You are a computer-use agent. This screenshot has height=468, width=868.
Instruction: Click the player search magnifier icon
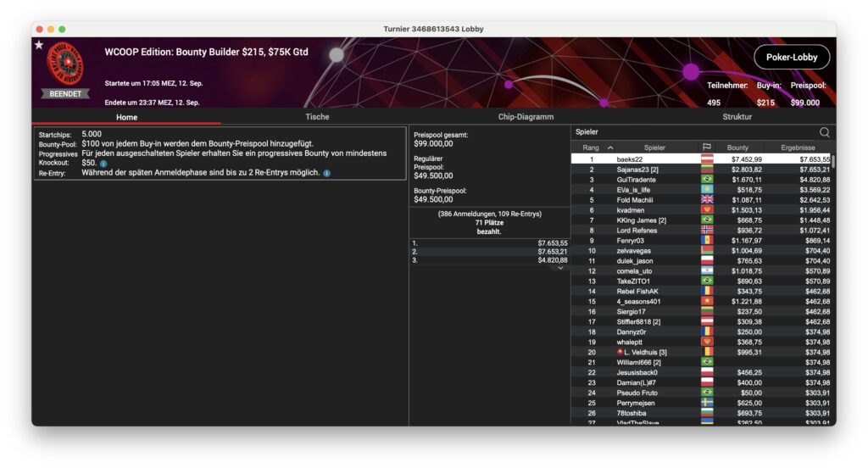(824, 132)
